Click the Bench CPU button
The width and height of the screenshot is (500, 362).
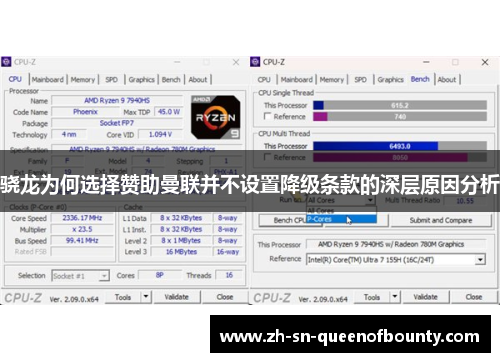point(289,220)
